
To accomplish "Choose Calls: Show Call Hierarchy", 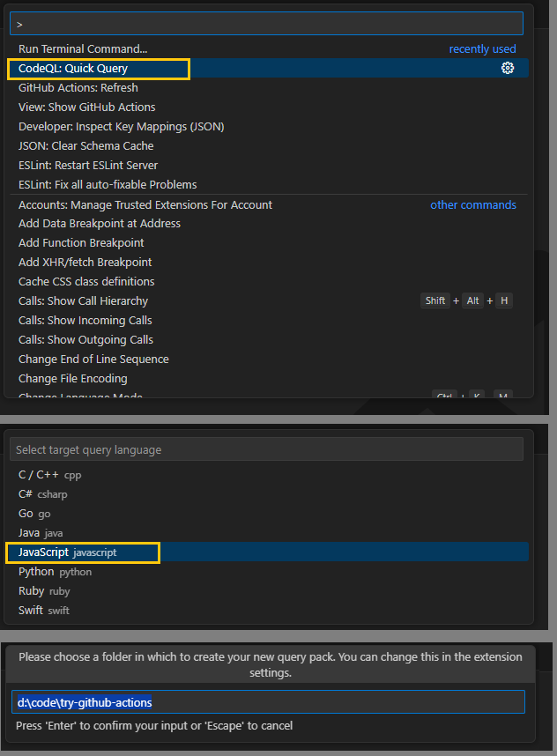I will click(x=268, y=300).
